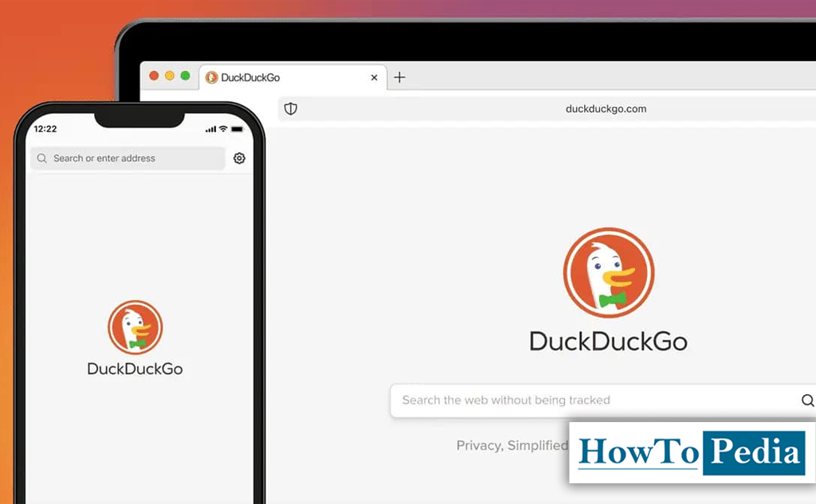Screen dimensions: 816x504
Task: Tap the DuckDuckGo duck logo on phone
Action: click(135, 327)
